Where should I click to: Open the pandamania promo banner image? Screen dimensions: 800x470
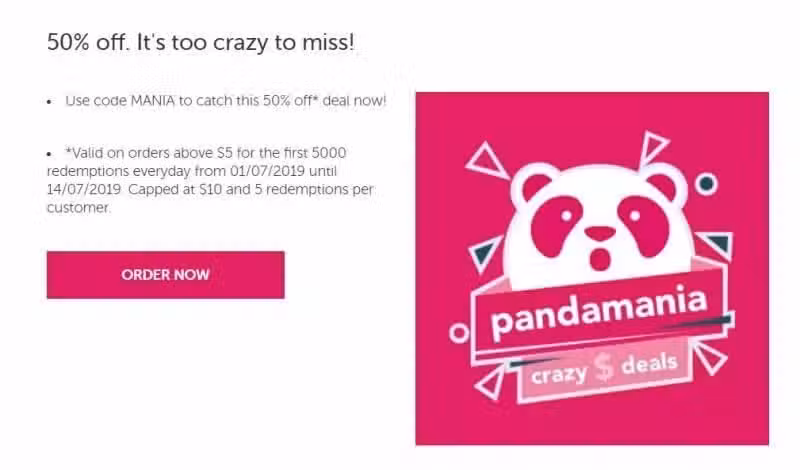coord(592,268)
